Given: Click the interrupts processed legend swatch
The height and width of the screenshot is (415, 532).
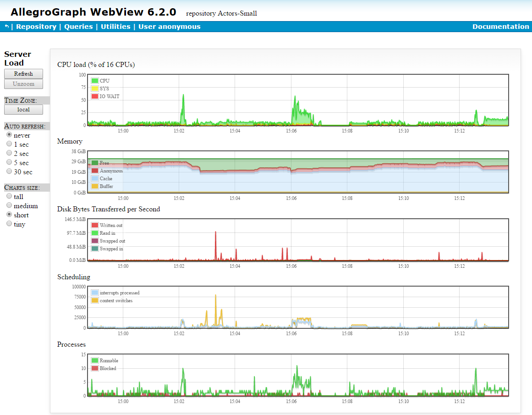Looking at the screenshot, I should coord(95,293).
